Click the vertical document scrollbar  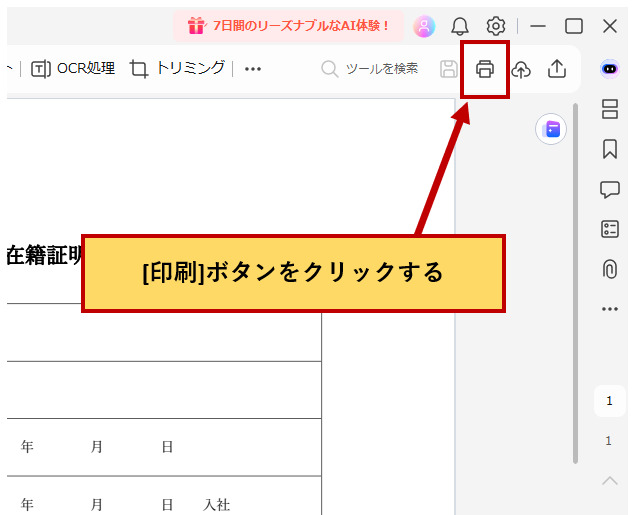(575, 283)
